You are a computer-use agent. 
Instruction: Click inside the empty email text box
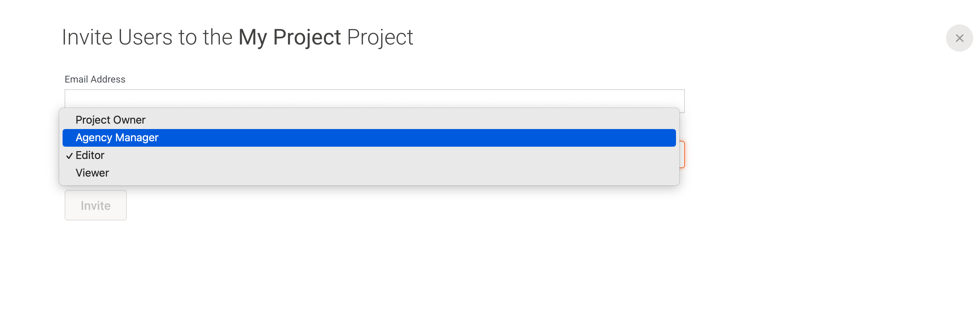pos(374,98)
